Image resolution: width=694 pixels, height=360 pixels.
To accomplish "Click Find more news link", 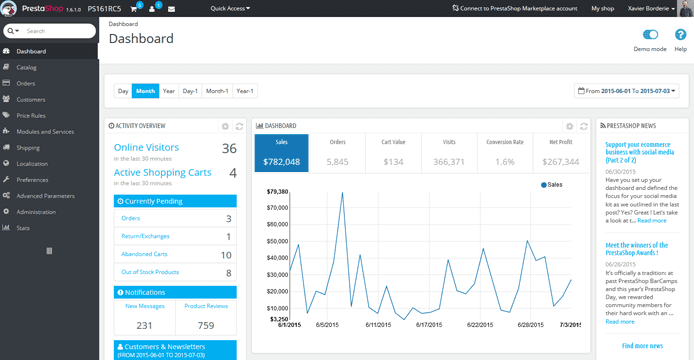I will point(642,346).
